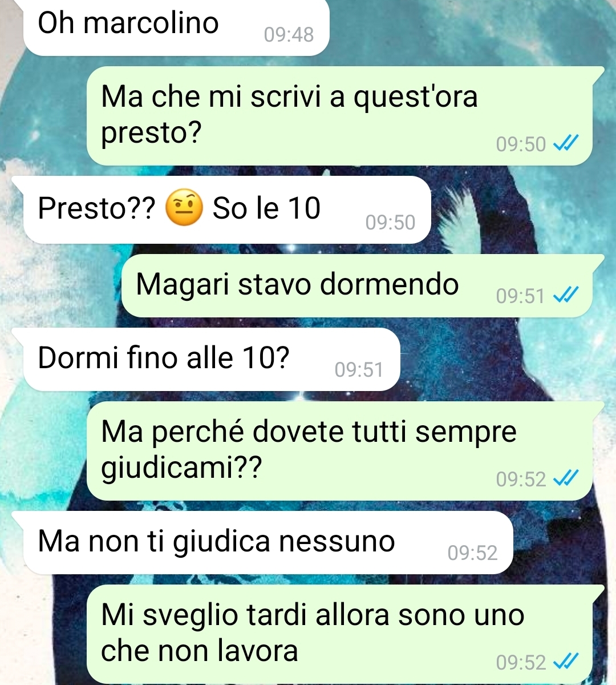
Task: Click the 09:51 timestamp next to "Magari stavo dormendo"
Action: point(520,296)
